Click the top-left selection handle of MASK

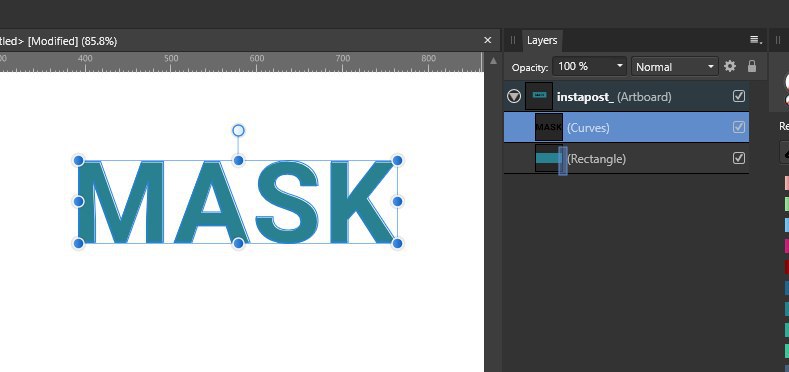click(x=78, y=161)
